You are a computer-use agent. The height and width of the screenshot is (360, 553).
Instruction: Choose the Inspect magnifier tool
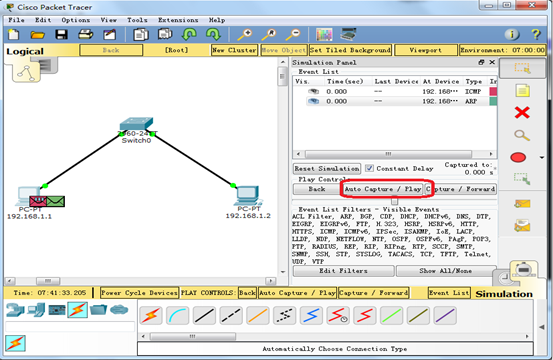click(522, 135)
